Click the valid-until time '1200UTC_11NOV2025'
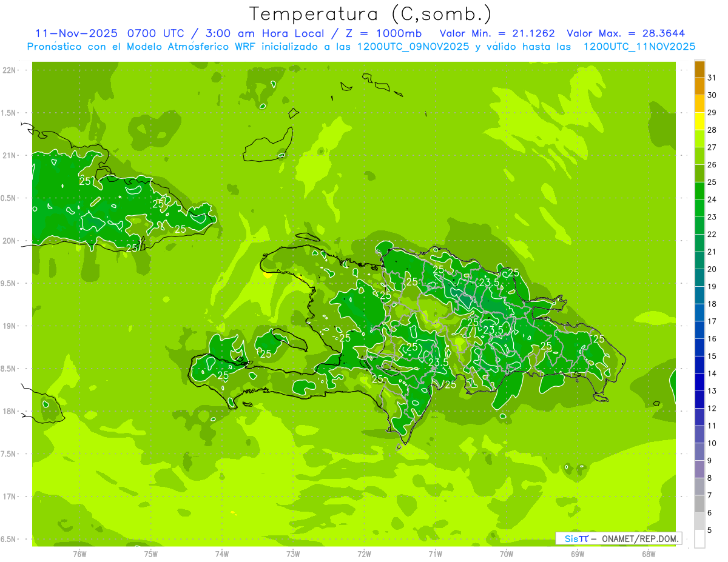Image resolution: width=728 pixels, height=562 pixels. click(x=639, y=47)
